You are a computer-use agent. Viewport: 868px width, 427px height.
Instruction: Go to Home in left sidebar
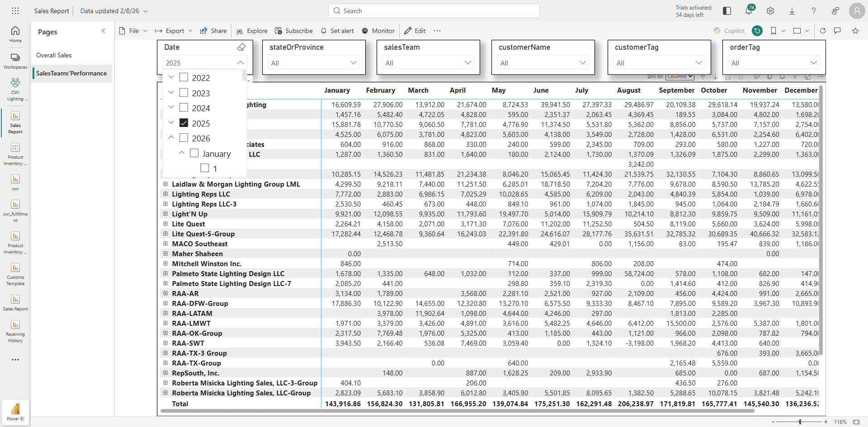point(15,34)
